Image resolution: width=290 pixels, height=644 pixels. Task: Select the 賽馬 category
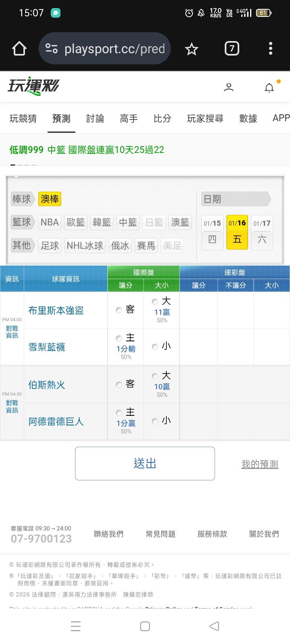[x=146, y=246]
